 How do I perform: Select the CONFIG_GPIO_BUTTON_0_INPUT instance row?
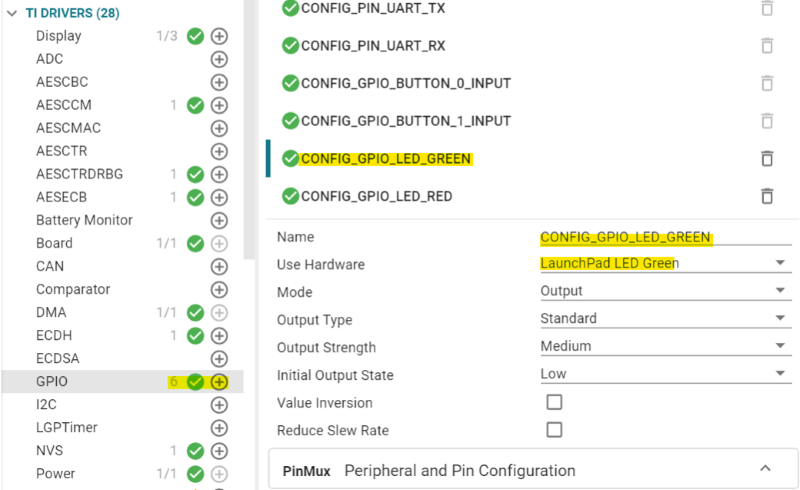coord(406,83)
